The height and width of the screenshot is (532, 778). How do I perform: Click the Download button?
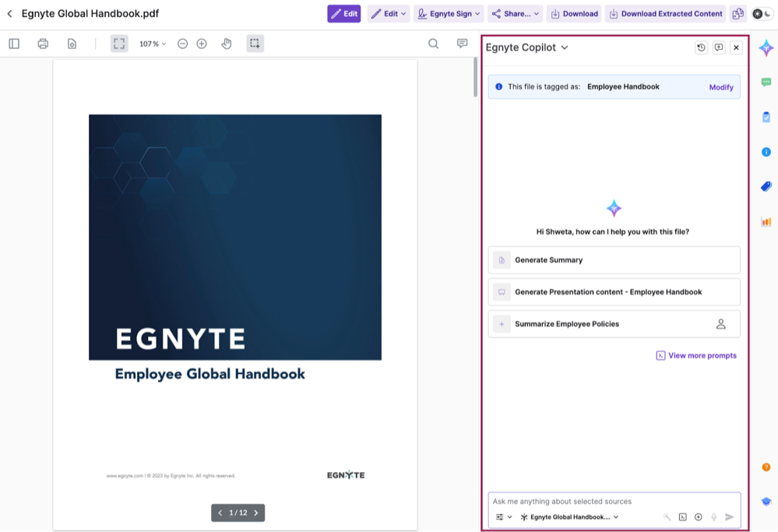[x=574, y=13]
